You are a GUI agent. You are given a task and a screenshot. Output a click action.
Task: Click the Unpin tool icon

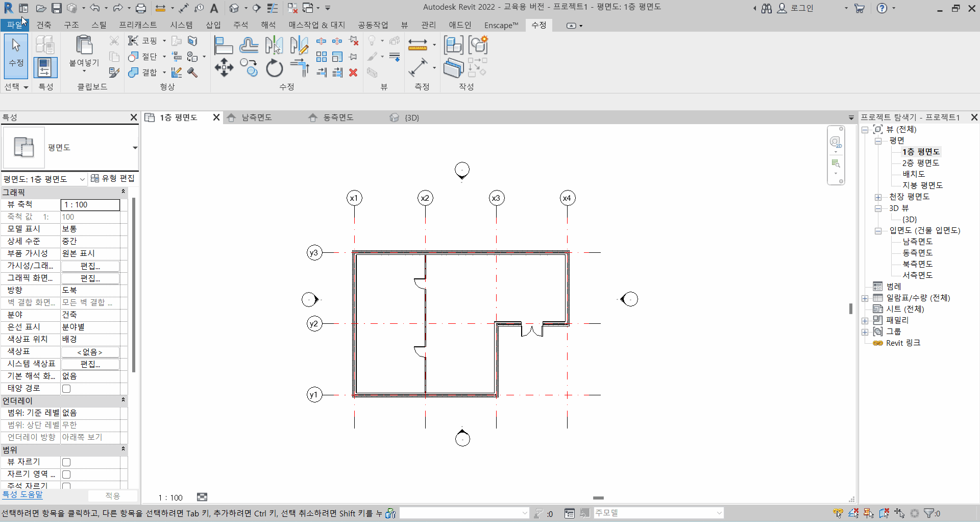coord(354,41)
